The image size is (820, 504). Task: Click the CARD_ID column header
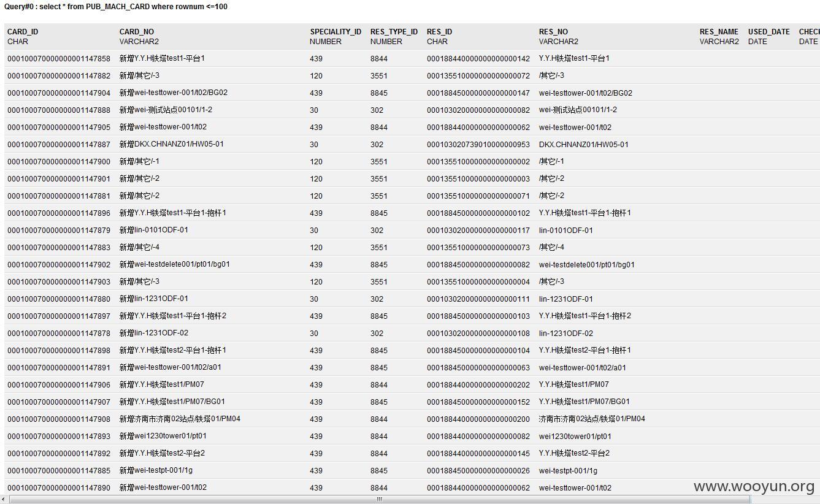tap(23, 32)
